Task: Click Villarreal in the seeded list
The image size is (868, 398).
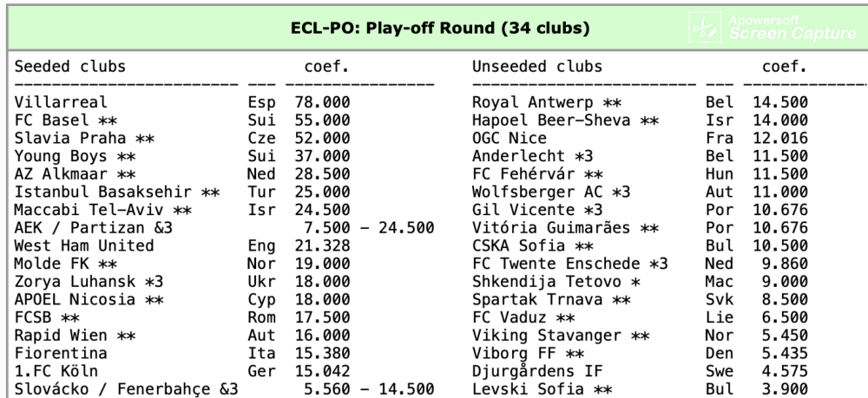Action: [61, 102]
